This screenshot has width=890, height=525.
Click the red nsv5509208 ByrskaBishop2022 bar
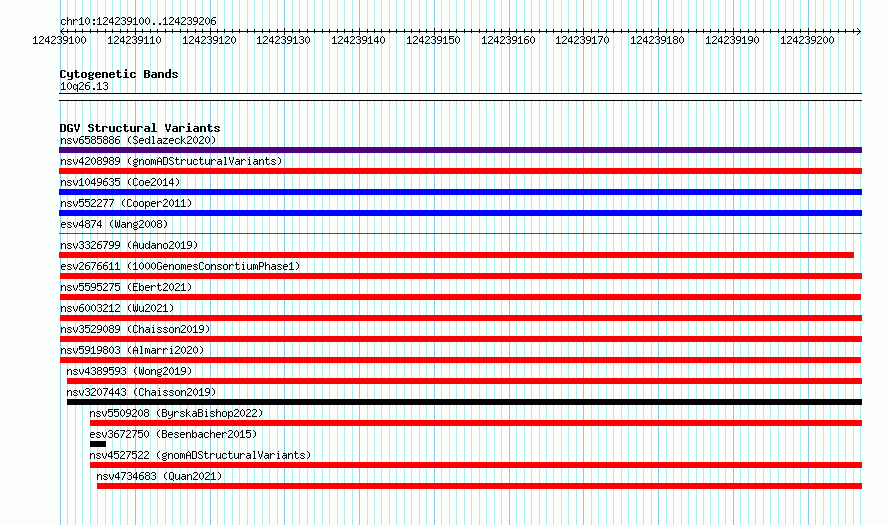[x=476, y=423]
